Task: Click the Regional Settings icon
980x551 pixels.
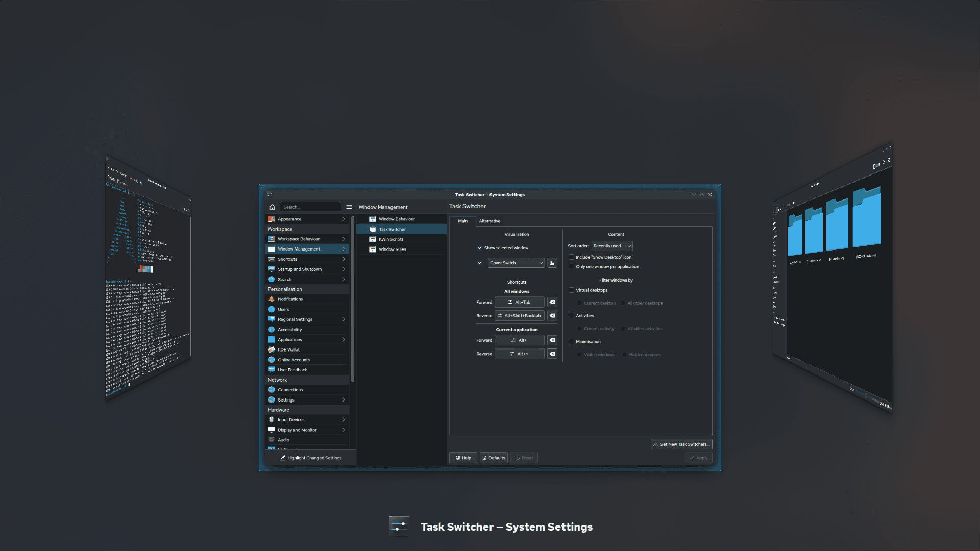Action: click(272, 319)
